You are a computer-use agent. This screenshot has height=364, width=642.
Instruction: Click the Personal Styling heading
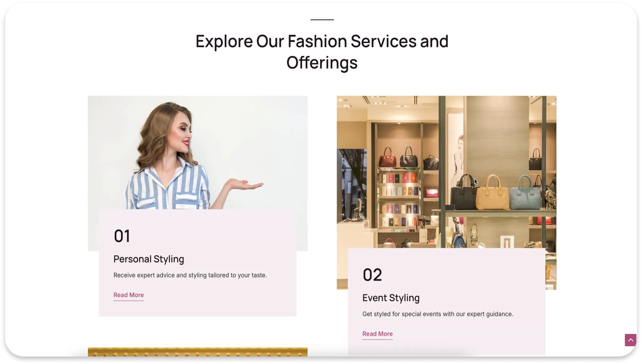pyautogui.click(x=149, y=259)
